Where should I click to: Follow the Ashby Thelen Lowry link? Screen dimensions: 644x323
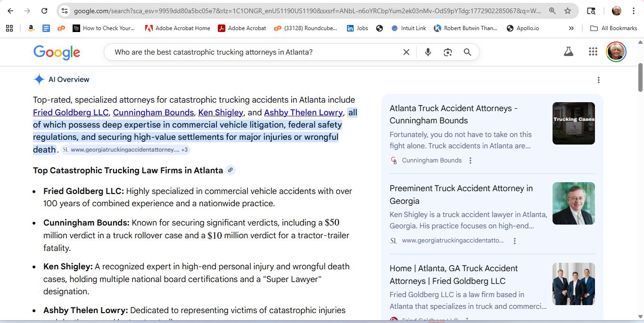coord(303,113)
